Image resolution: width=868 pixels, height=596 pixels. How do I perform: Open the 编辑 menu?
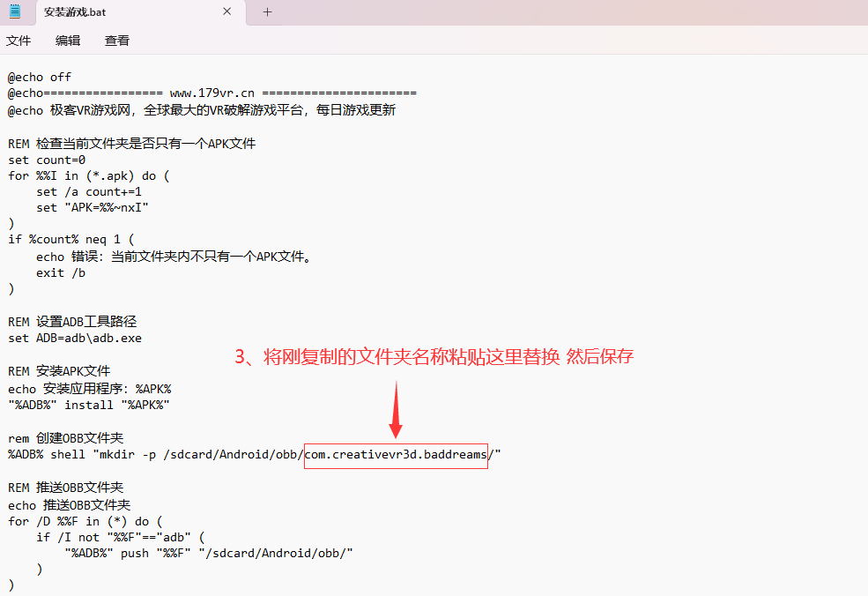click(x=68, y=41)
